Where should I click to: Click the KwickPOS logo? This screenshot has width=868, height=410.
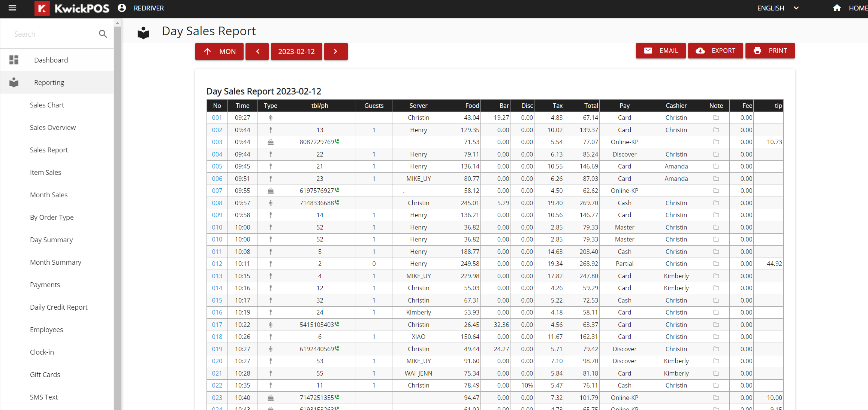click(x=72, y=8)
